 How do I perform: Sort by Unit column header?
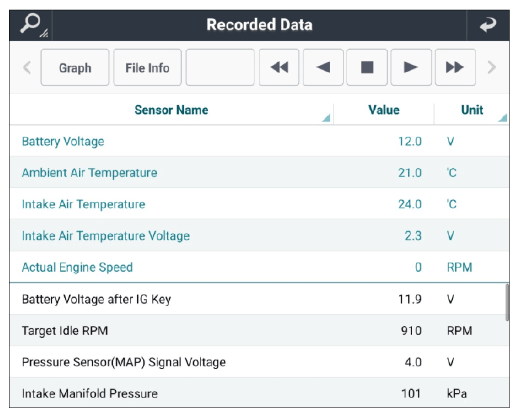coord(472,110)
